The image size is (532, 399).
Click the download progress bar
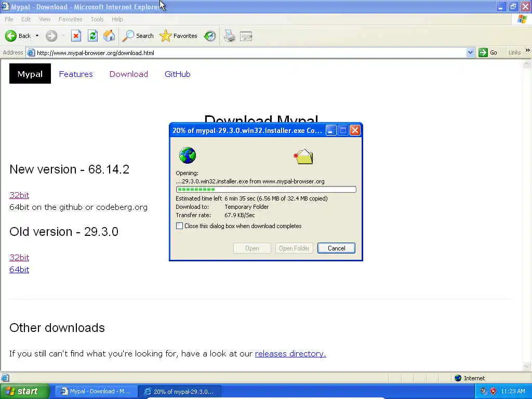coord(266,189)
